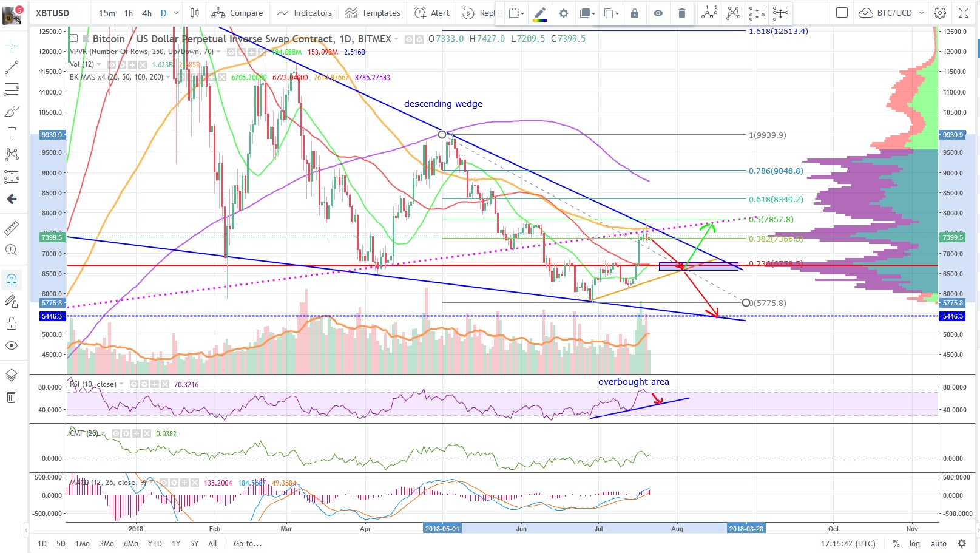The height and width of the screenshot is (553, 980).
Task: Delete the selected drawing with trash icon
Action: 682,13
